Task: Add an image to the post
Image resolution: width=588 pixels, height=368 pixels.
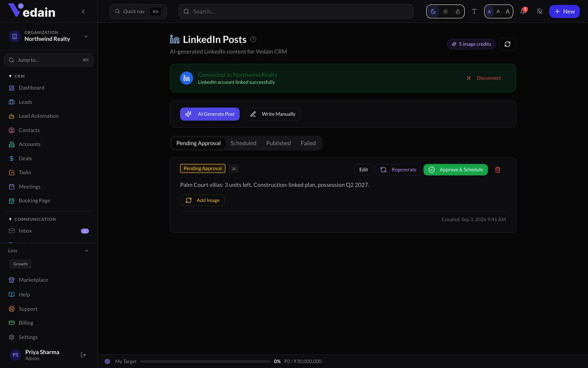Action: pos(203,200)
